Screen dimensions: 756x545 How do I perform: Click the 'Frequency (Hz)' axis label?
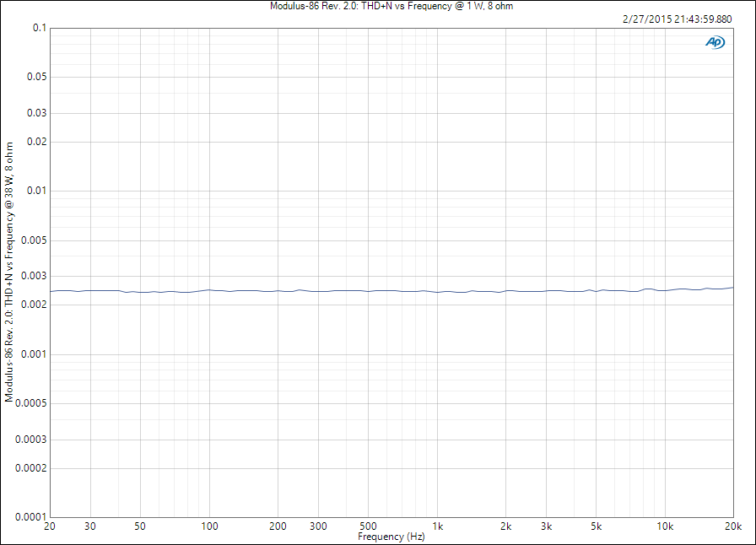(x=391, y=537)
